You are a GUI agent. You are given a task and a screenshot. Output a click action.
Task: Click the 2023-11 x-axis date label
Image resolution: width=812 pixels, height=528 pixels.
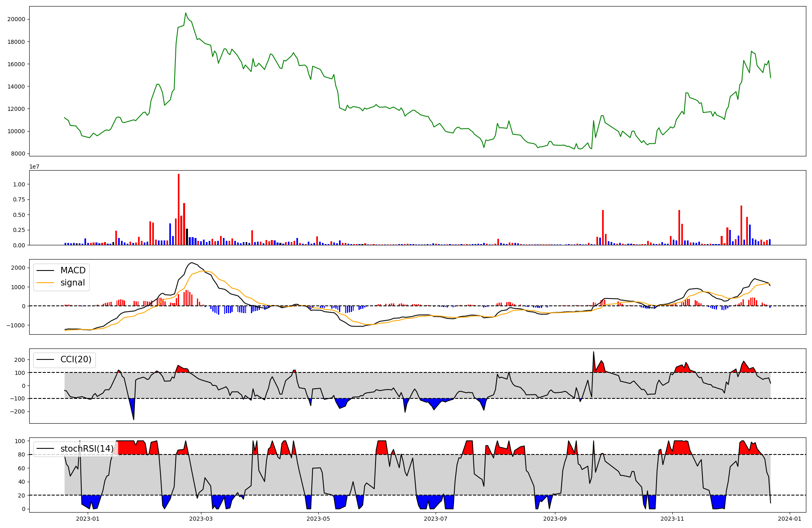672,519
